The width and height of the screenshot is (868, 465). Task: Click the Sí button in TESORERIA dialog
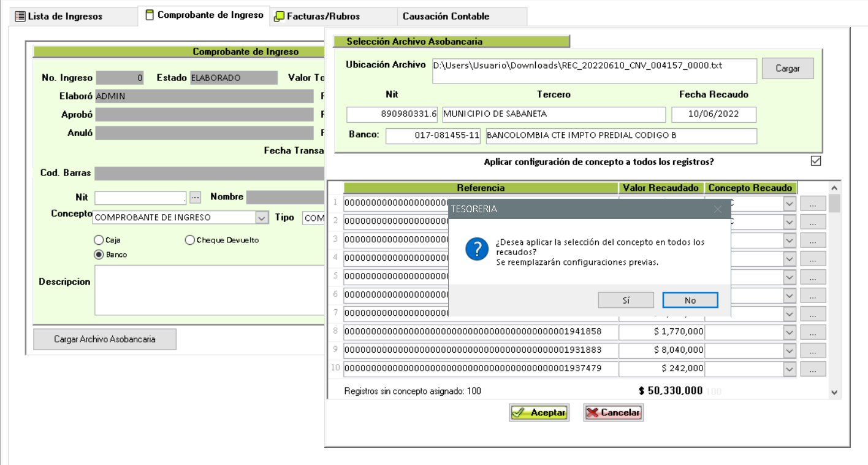pyautogui.click(x=626, y=301)
